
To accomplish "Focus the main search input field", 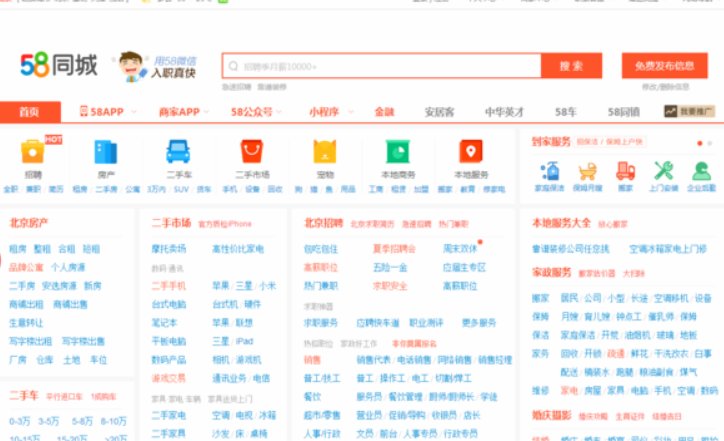I will coord(381,66).
